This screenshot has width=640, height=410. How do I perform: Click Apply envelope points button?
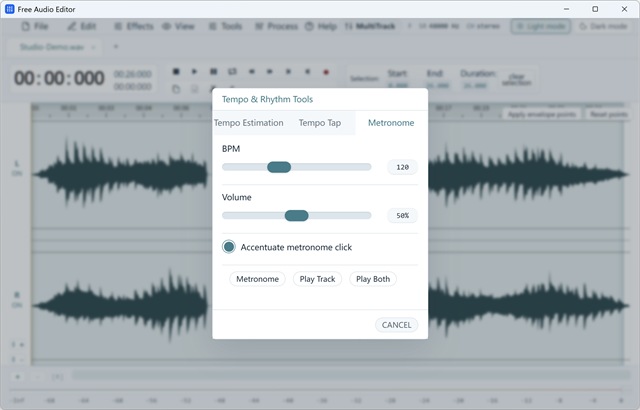(x=542, y=115)
